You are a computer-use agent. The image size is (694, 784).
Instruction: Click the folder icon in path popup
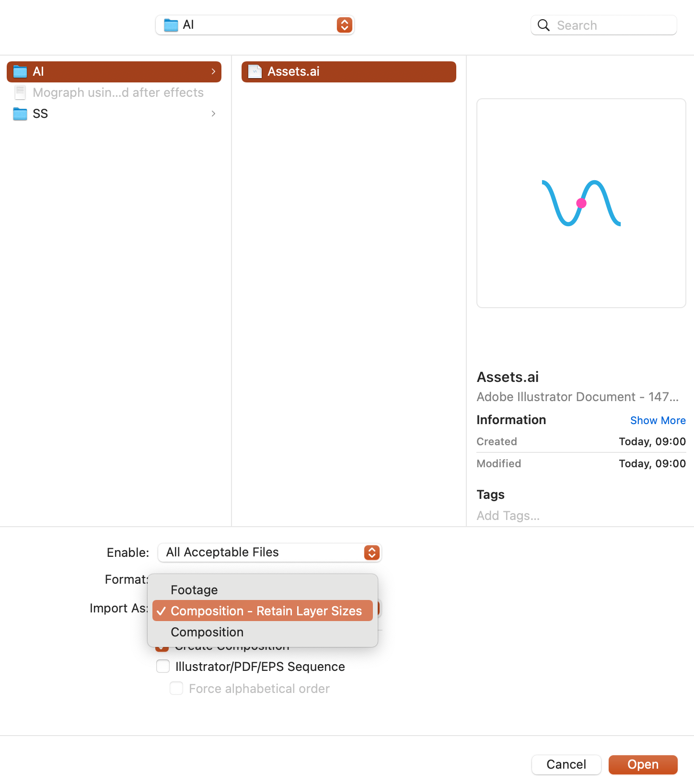(171, 25)
